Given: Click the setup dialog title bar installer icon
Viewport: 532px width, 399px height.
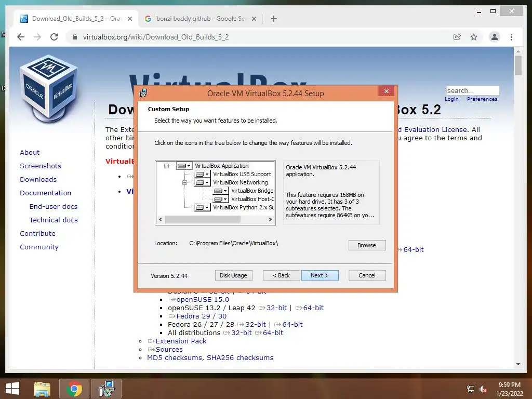Looking at the screenshot, I should click(x=143, y=93).
